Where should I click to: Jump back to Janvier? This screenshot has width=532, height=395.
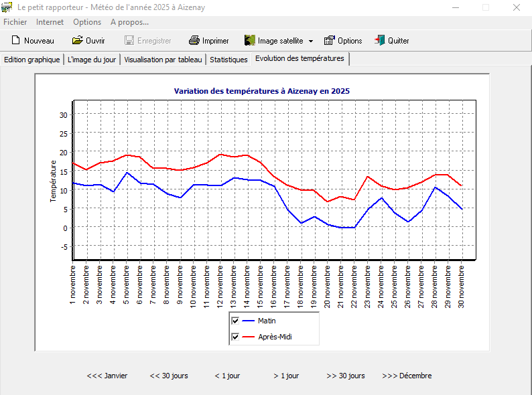click(107, 376)
